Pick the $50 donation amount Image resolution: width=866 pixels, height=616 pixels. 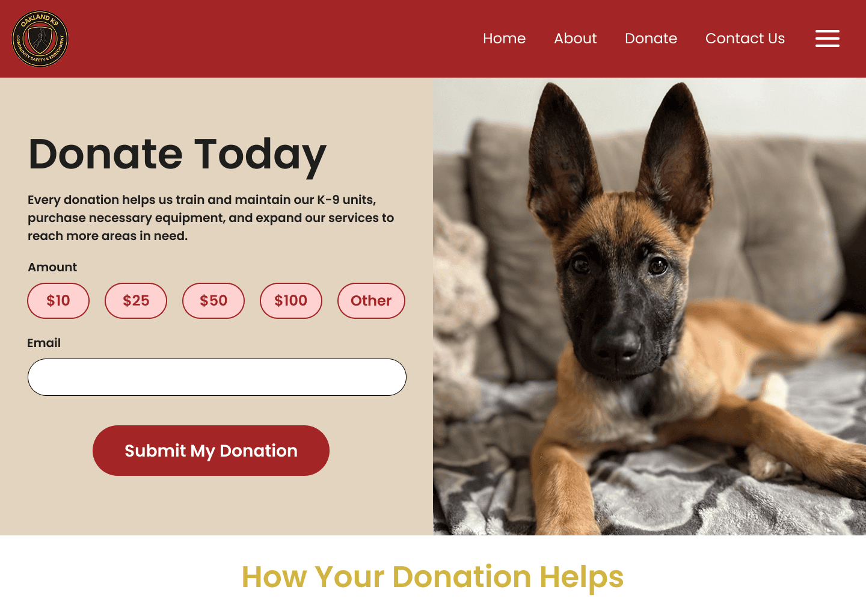[213, 301]
